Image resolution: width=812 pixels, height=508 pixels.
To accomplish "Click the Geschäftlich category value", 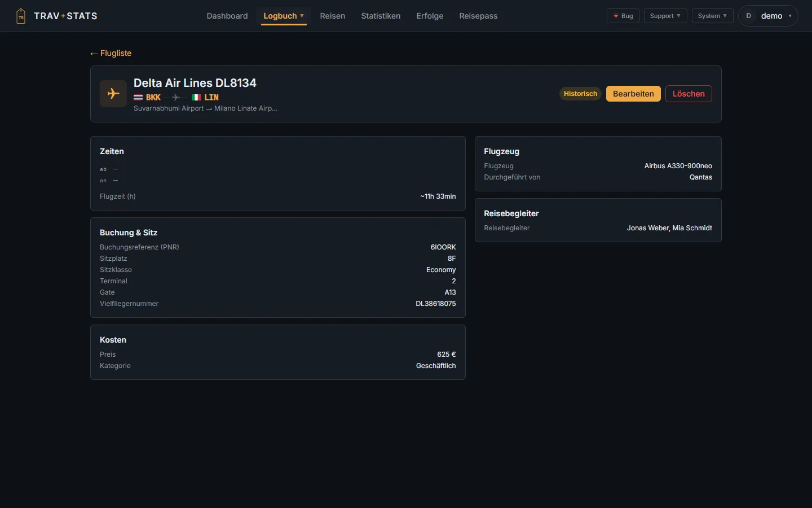I will [436, 366].
